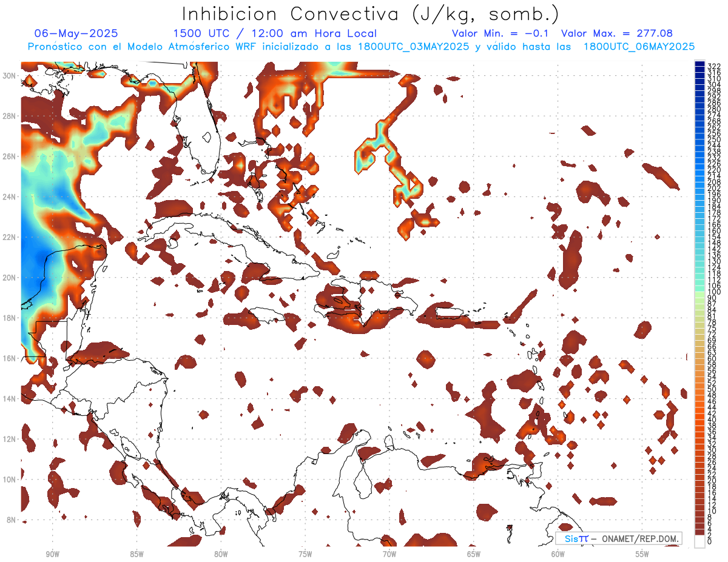
Task: Click the '16N' latitude label
Action: [x=8, y=358]
